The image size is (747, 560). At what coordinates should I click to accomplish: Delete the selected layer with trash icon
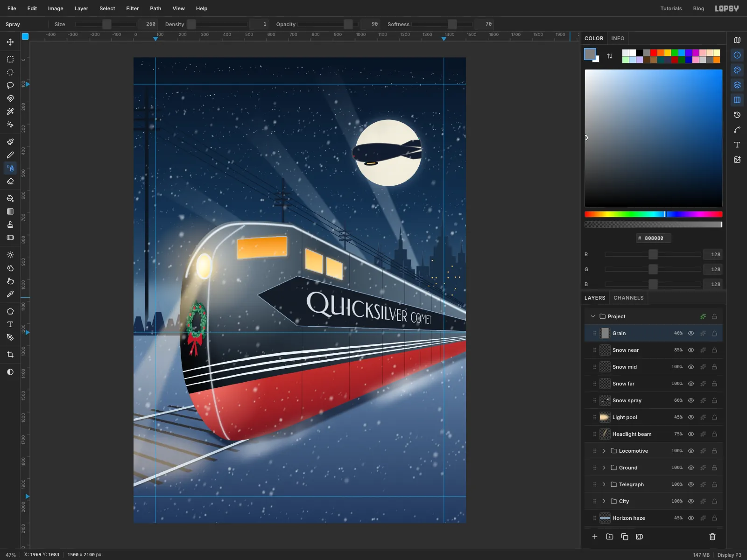[712, 537]
